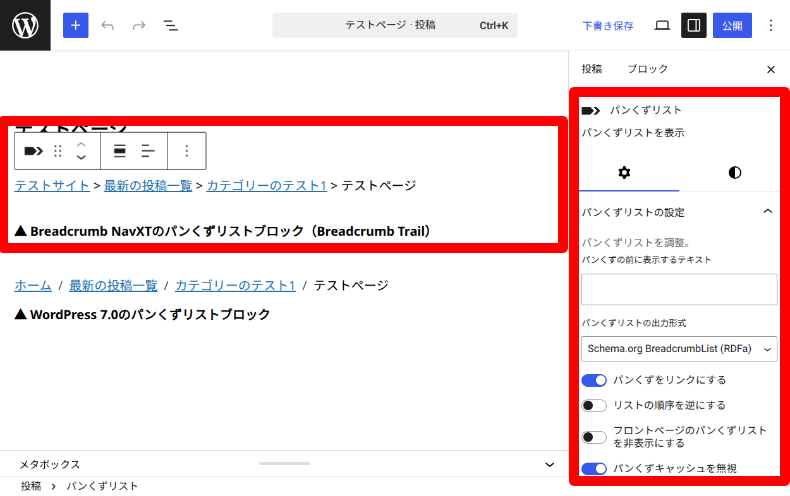
Task: Click the メタボックス resize handle bar
Action: (x=284, y=463)
